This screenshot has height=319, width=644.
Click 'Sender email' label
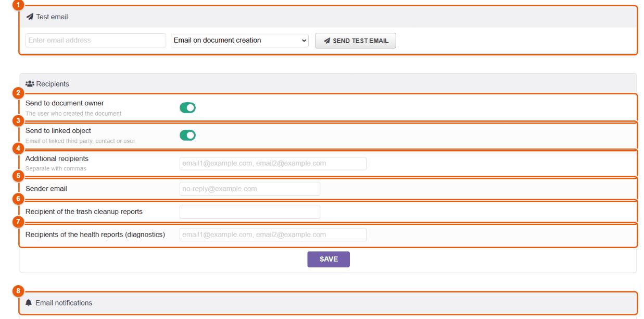click(46, 189)
